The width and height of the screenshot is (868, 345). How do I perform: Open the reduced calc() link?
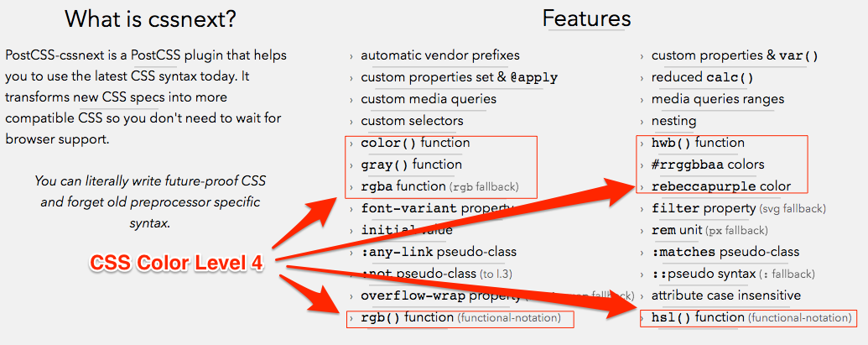703,77
